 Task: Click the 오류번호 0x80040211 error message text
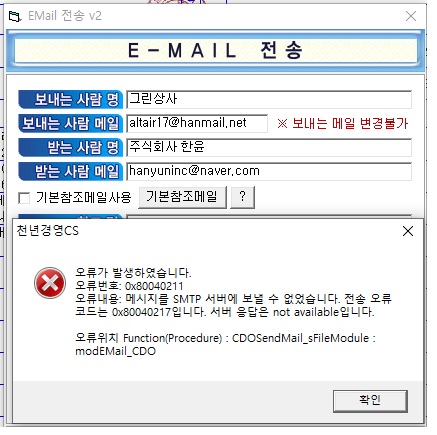point(129,286)
